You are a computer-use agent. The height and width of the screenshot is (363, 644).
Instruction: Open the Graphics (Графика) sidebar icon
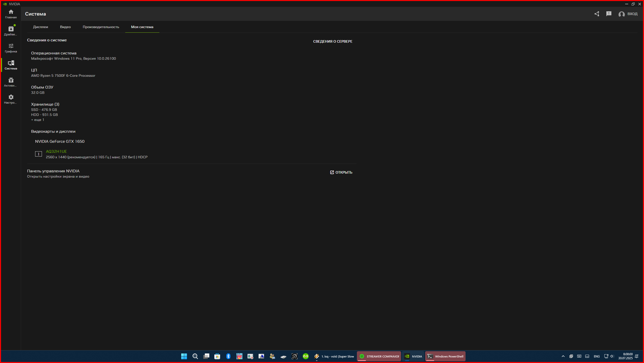click(x=11, y=48)
